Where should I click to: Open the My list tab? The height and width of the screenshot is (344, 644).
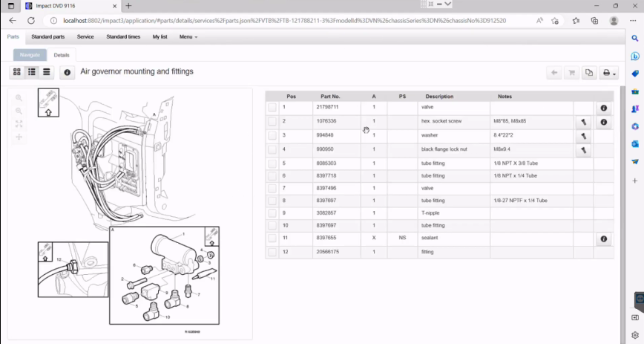(160, 36)
